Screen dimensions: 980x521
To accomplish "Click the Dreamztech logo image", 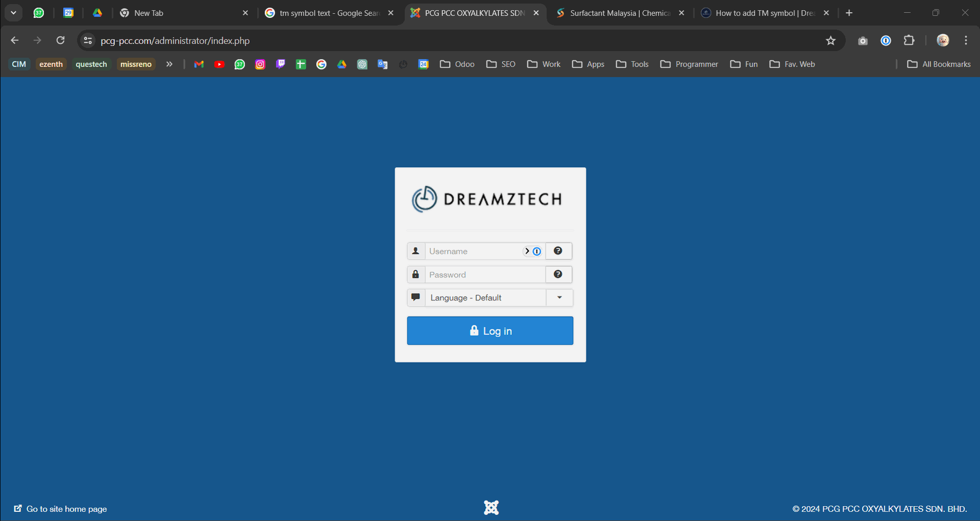I will 487,199.
